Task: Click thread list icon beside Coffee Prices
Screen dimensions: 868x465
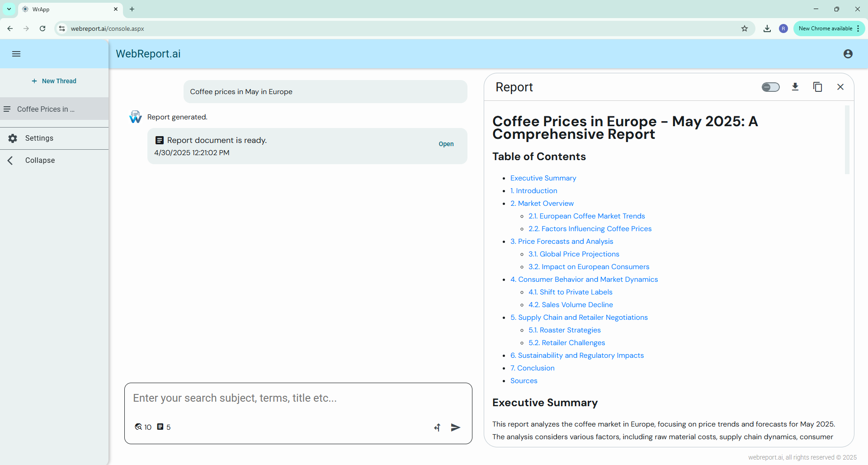Action: click(7, 109)
